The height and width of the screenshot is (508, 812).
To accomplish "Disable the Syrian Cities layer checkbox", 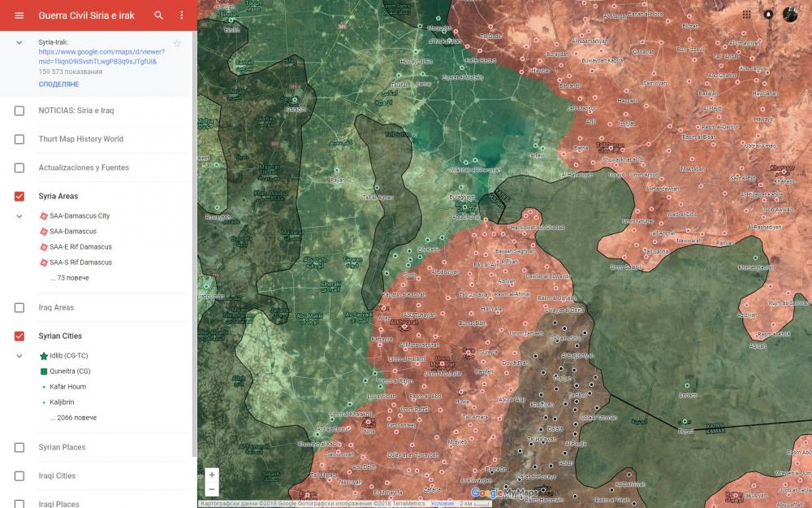I will (19, 336).
